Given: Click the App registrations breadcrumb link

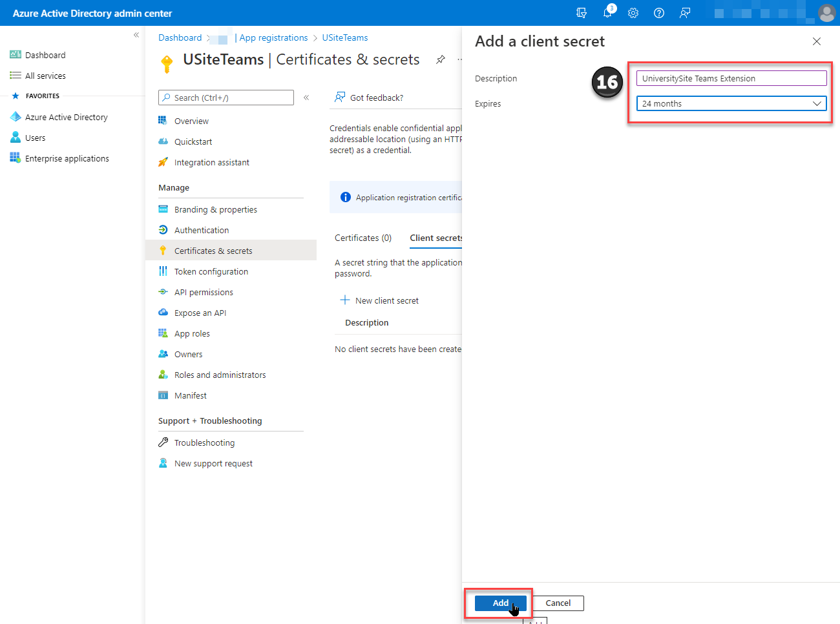Looking at the screenshot, I should pyautogui.click(x=273, y=37).
